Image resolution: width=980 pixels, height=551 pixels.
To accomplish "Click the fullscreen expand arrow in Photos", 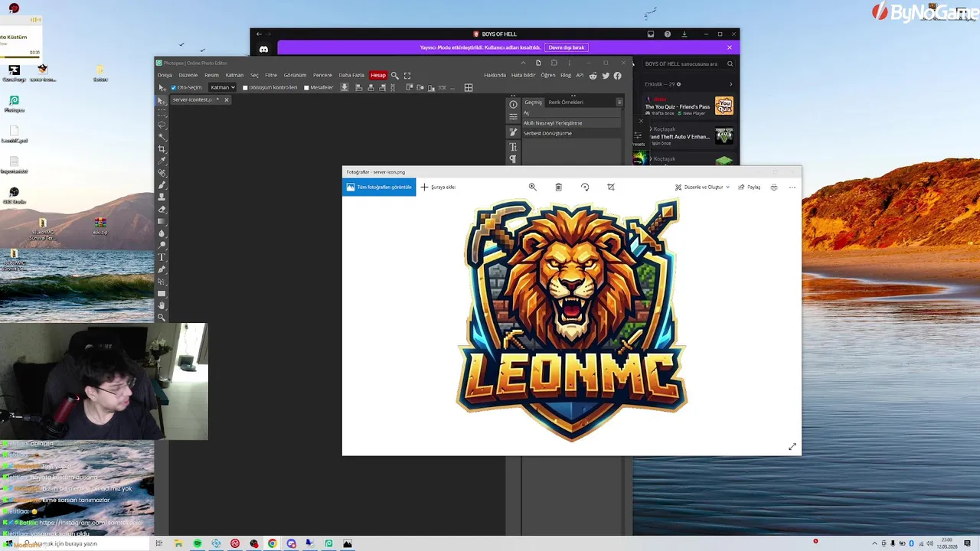I will (x=792, y=447).
